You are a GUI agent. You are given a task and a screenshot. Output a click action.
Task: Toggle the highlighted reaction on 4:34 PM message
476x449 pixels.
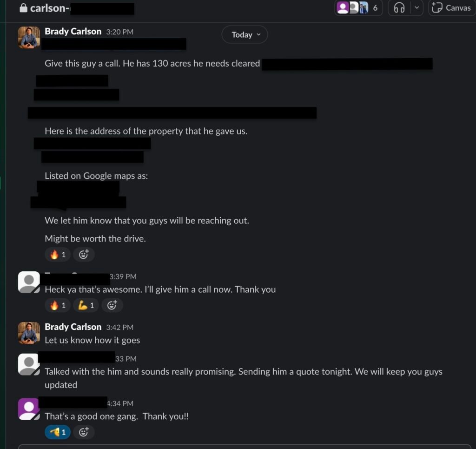click(58, 432)
